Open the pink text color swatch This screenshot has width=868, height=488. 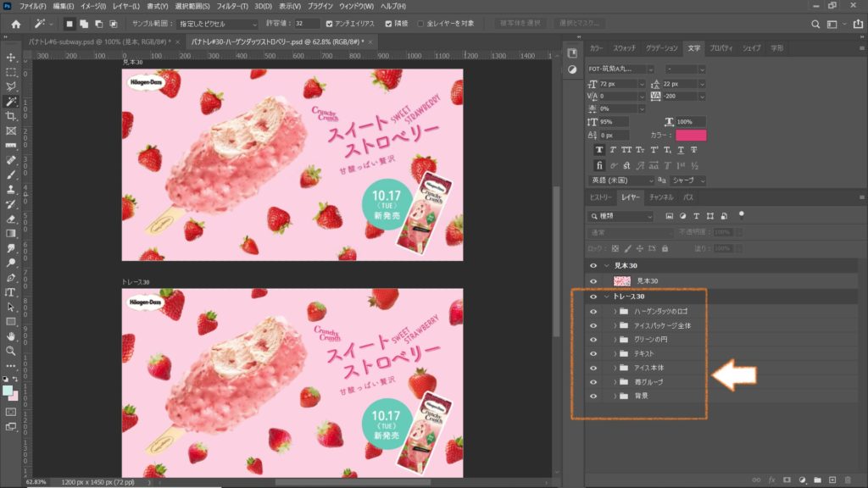pos(691,135)
